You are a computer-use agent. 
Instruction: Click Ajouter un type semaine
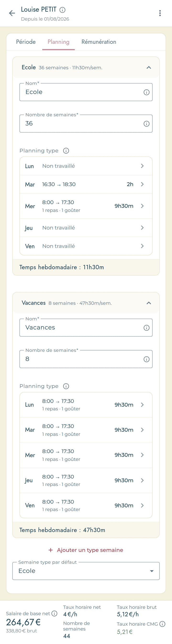[86, 550]
